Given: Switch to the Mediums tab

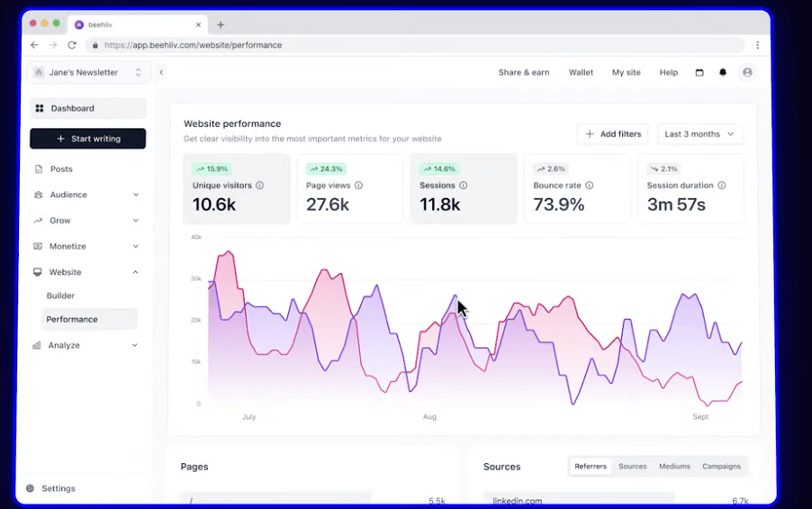Looking at the screenshot, I should point(674,466).
